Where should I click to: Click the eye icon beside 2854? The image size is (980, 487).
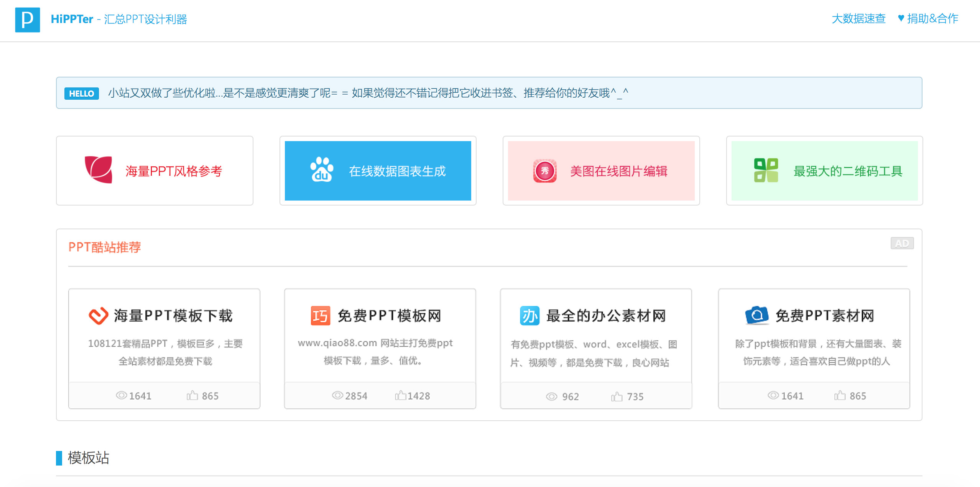pyautogui.click(x=337, y=395)
